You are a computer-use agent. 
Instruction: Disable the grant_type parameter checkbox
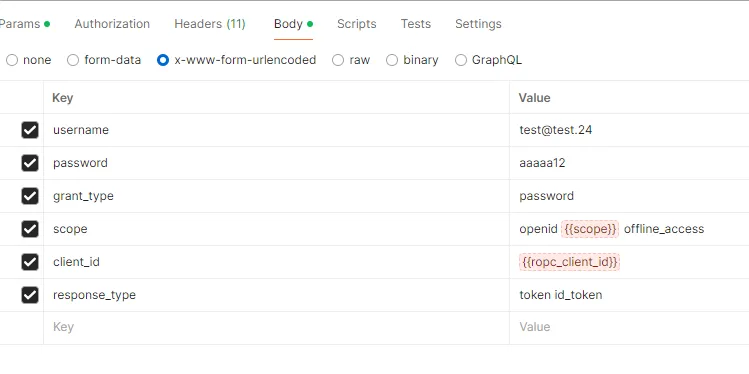coord(30,196)
